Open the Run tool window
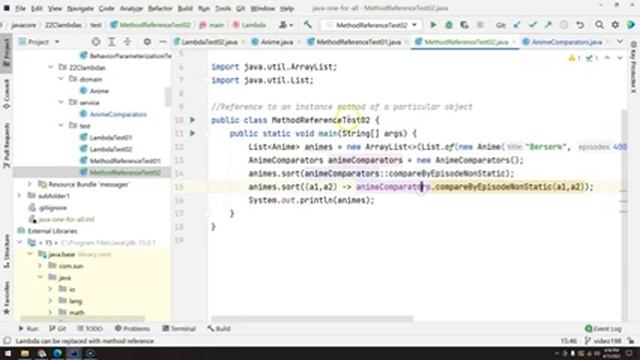The width and height of the screenshot is (640, 360). pyautogui.click(x=28, y=329)
